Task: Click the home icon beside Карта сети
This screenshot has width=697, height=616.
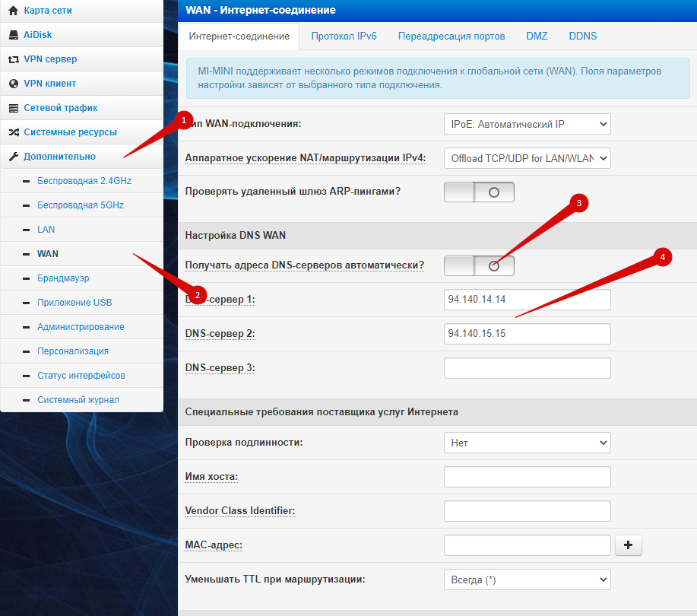Action: pyautogui.click(x=14, y=10)
